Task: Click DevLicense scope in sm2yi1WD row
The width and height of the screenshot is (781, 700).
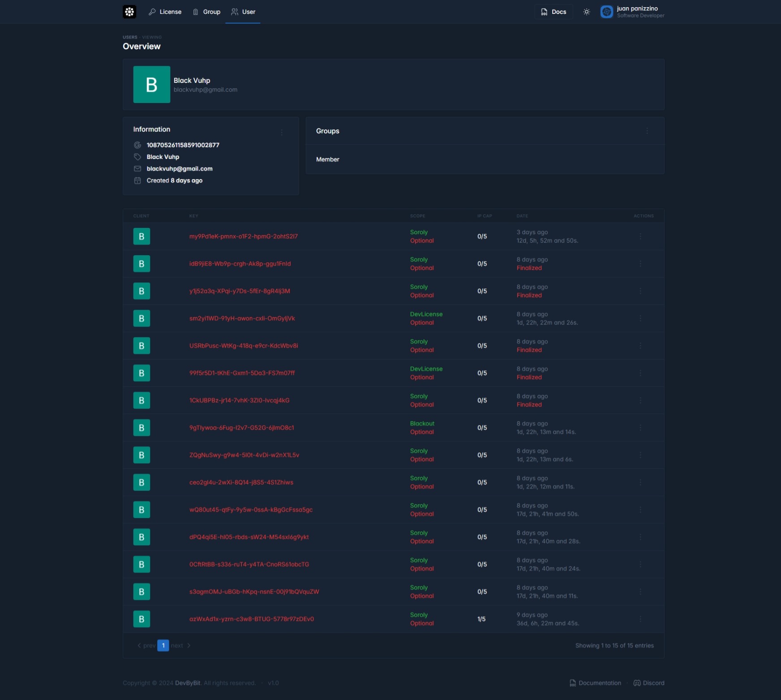Action: [x=426, y=314]
